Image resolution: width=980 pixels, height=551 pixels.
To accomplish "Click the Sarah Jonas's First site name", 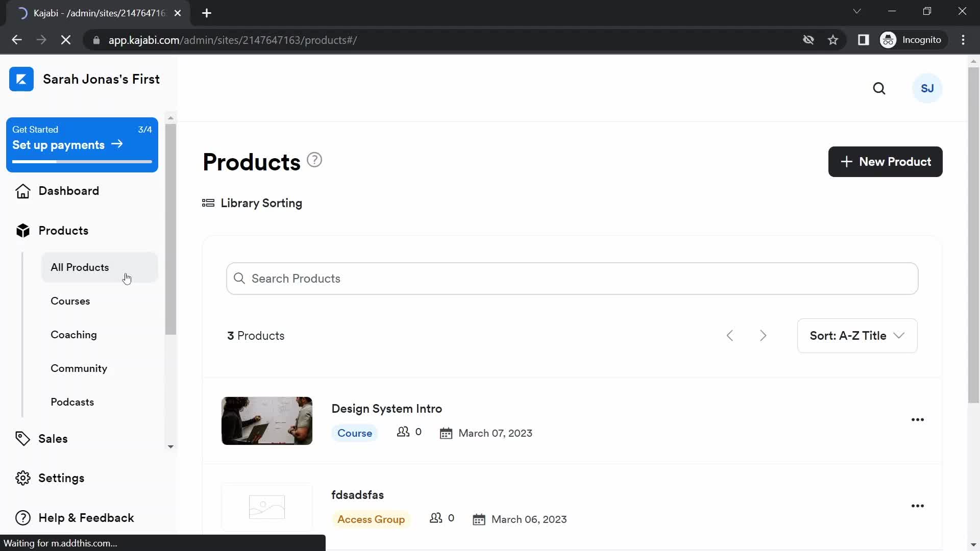I will [101, 79].
